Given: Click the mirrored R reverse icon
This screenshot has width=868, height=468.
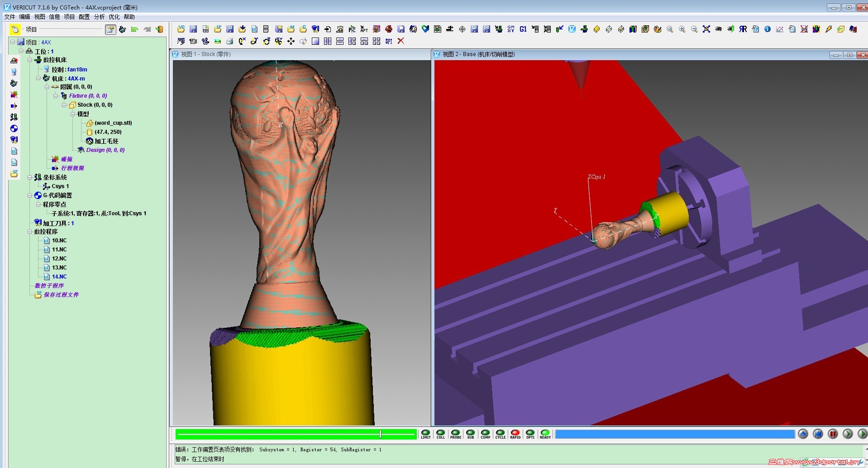Looking at the screenshot, I should pos(743,29).
